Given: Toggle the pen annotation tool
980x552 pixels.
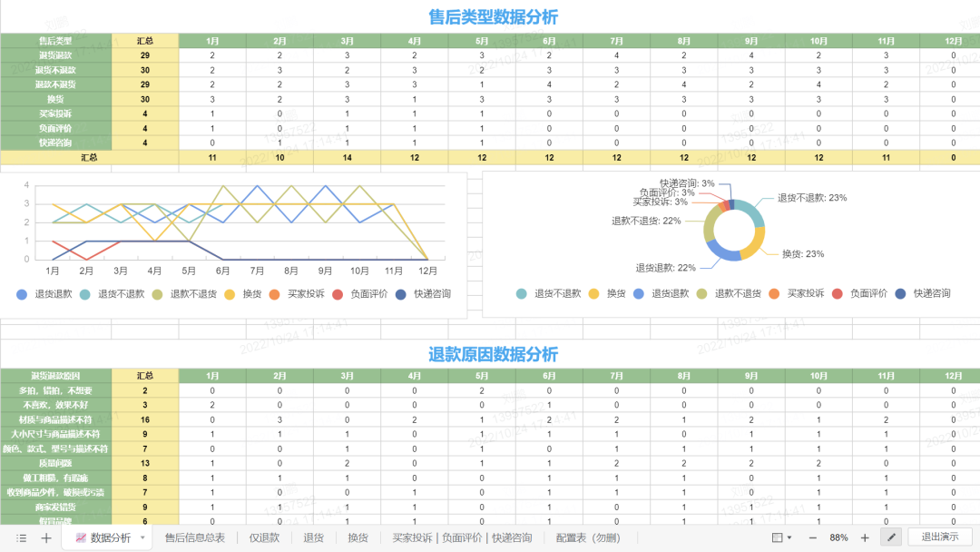Looking at the screenshot, I should click(x=891, y=537).
